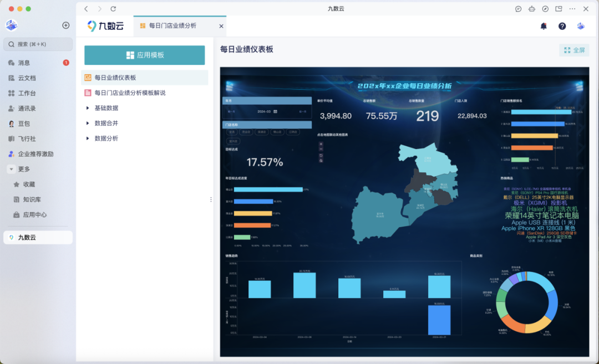599x364 pixels.
Task: Reload the page with the refresh icon
Action: (x=113, y=9)
